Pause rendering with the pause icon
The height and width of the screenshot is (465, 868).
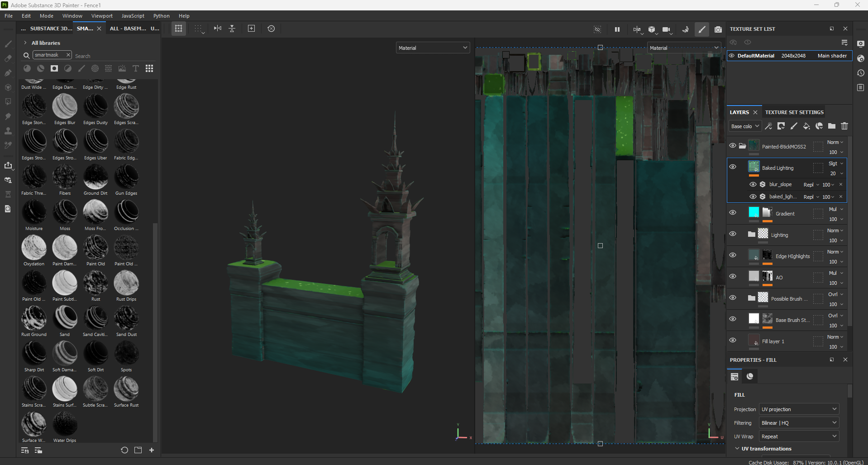(617, 29)
